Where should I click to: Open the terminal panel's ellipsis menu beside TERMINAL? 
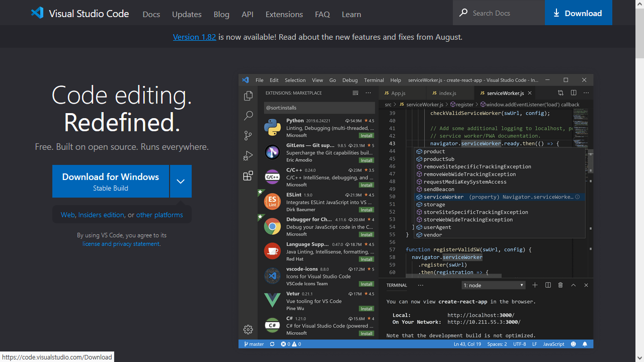pyautogui.click(x=421, y=285)
